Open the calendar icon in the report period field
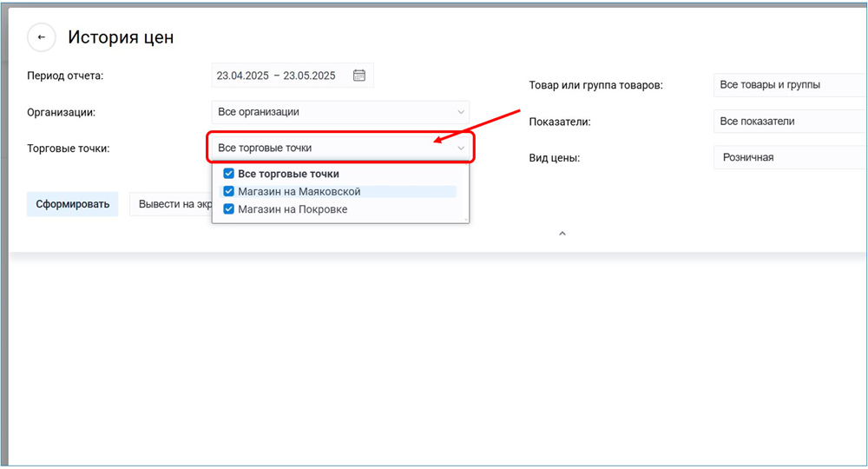Viewport: 868px width, 469px height. pyautogui.click(x=359, y=76)
